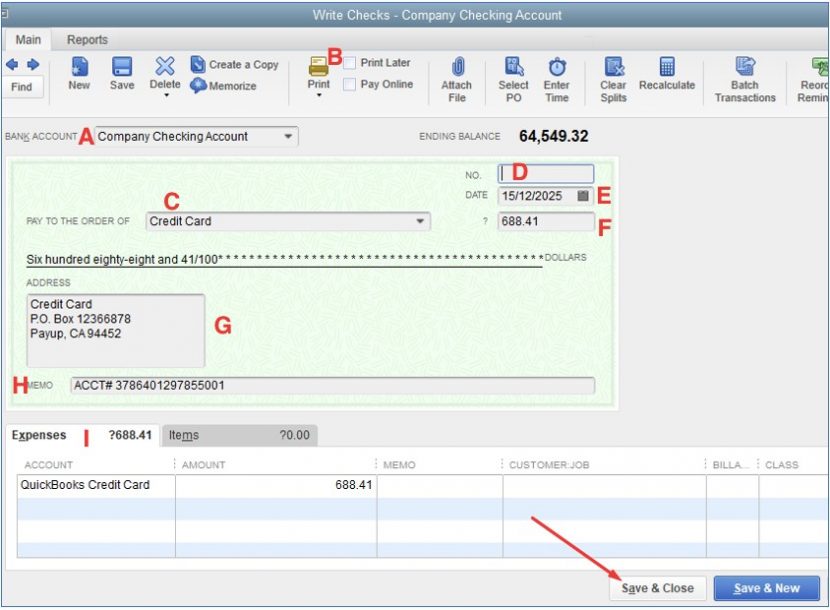Enable the Print Later checkbox
Screen dimensions: 830x610
(351, 62)
